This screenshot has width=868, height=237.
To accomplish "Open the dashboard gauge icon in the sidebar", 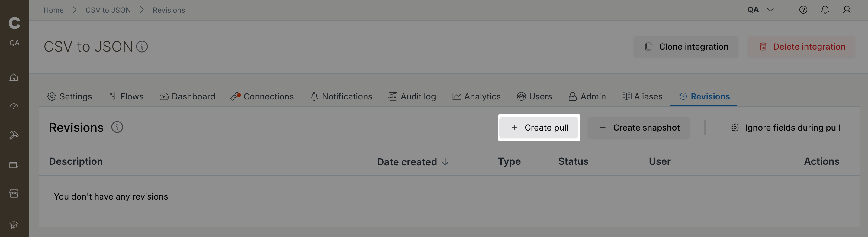I will click(14, 106).
